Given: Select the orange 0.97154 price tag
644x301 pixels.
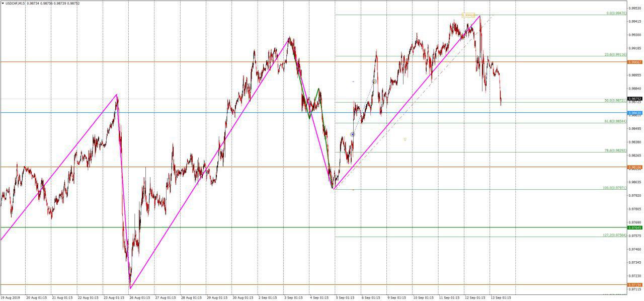Looking at the screenshot, I should click(635, 285).
